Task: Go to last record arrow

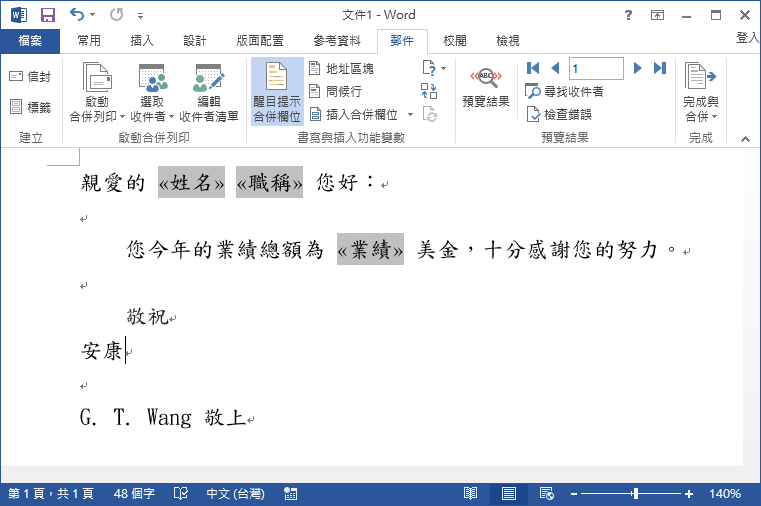Action: coord(660,68)
